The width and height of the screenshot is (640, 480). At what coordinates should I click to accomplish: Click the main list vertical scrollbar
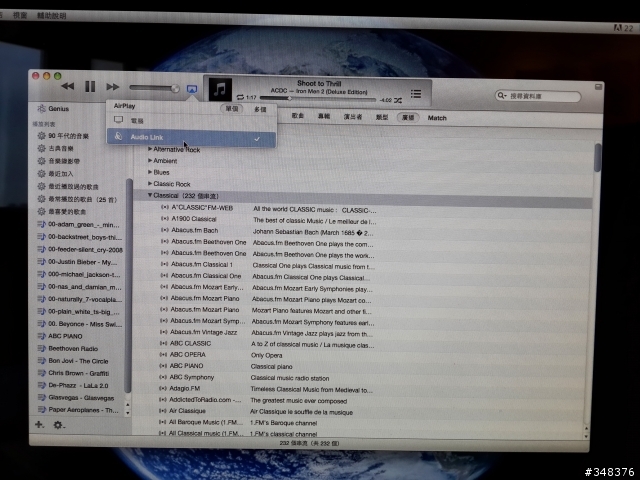[598, 158]
